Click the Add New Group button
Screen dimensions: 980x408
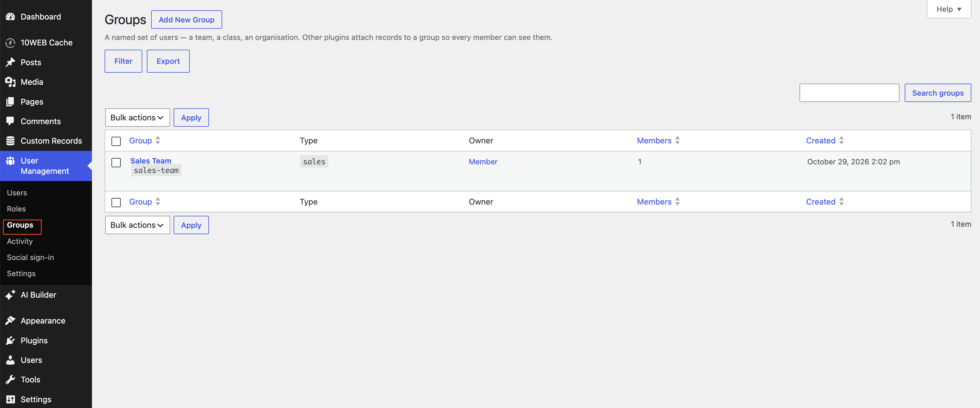(187, 20)
